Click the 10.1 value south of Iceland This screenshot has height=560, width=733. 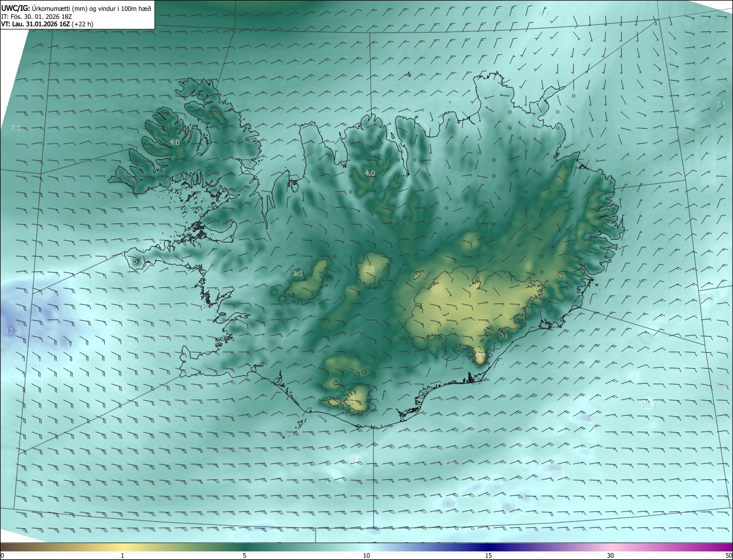pos(354,460)
